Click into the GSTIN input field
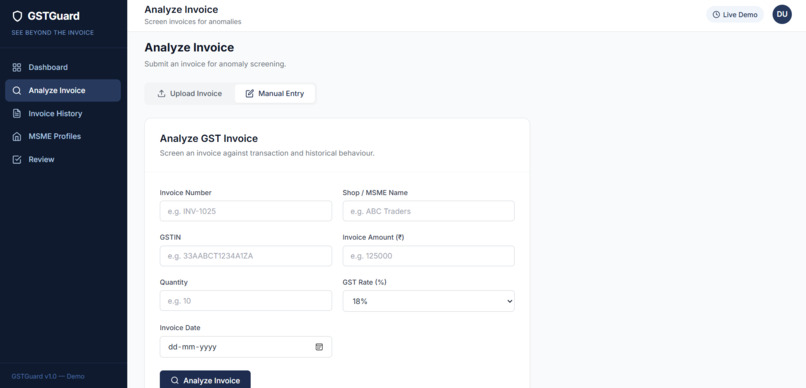This screenshot has height=388, width=806. tap(246, 256)
